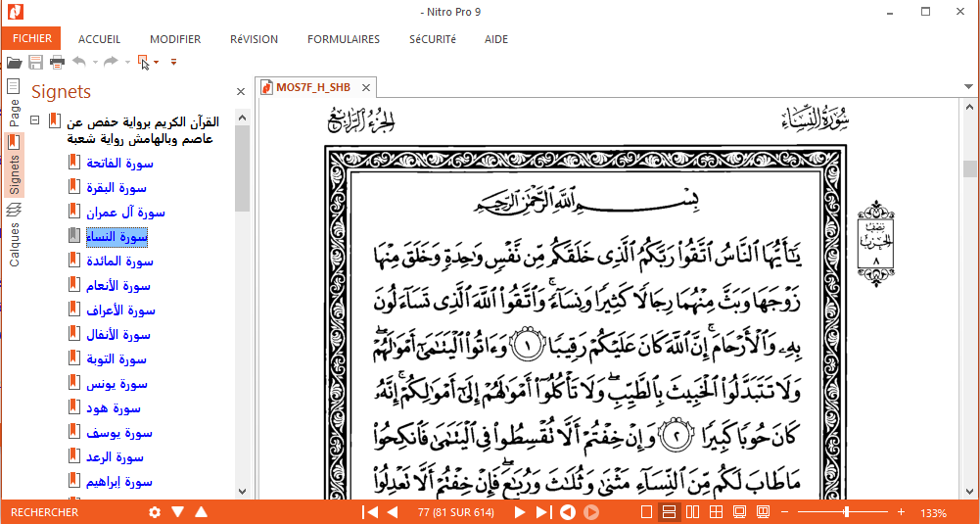
Task: Open the Page thumbnails side panel
Action: coord(14,103)
